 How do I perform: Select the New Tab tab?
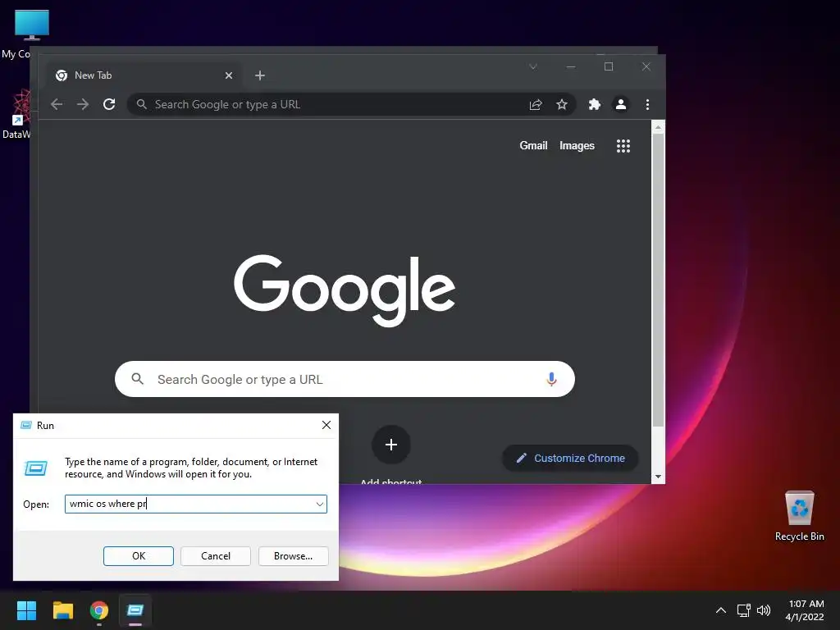click(x=142, y=75)
